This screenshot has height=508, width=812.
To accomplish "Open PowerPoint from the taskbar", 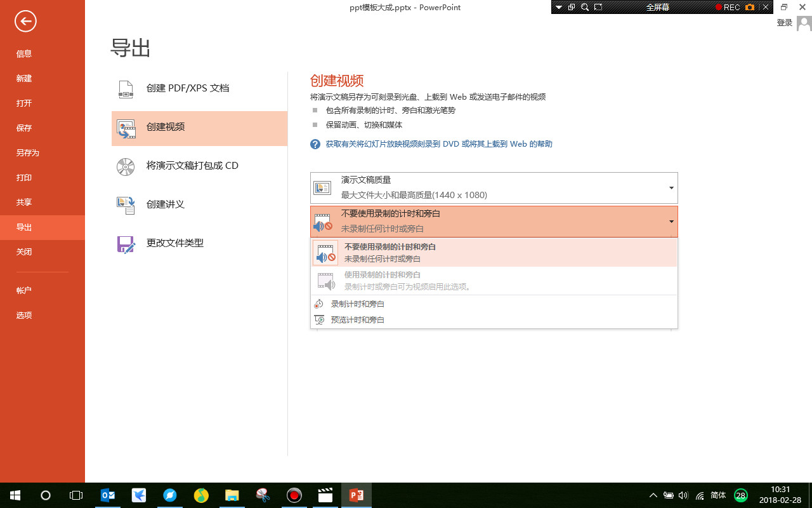I will pyautogui.click(x=356, y=495).
